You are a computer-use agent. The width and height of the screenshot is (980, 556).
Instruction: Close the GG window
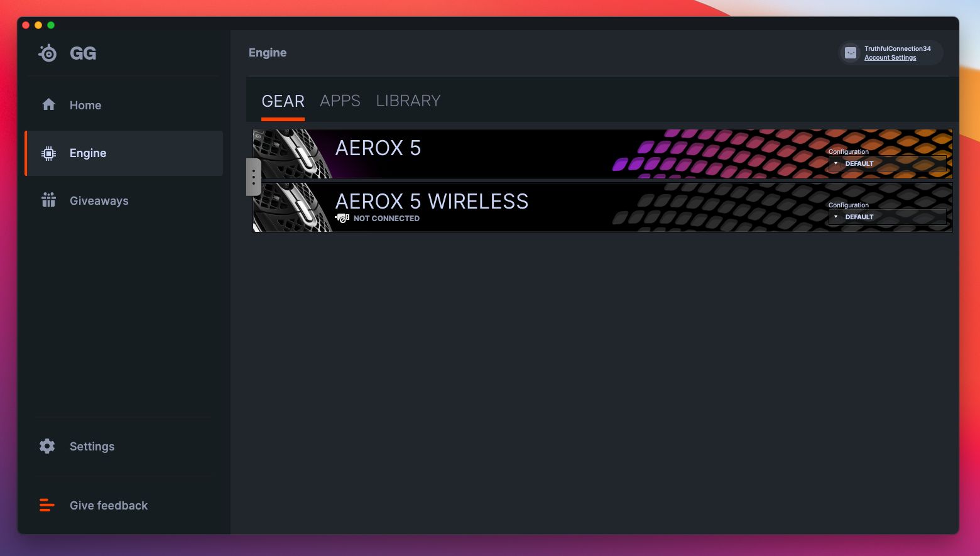point(26,25)
